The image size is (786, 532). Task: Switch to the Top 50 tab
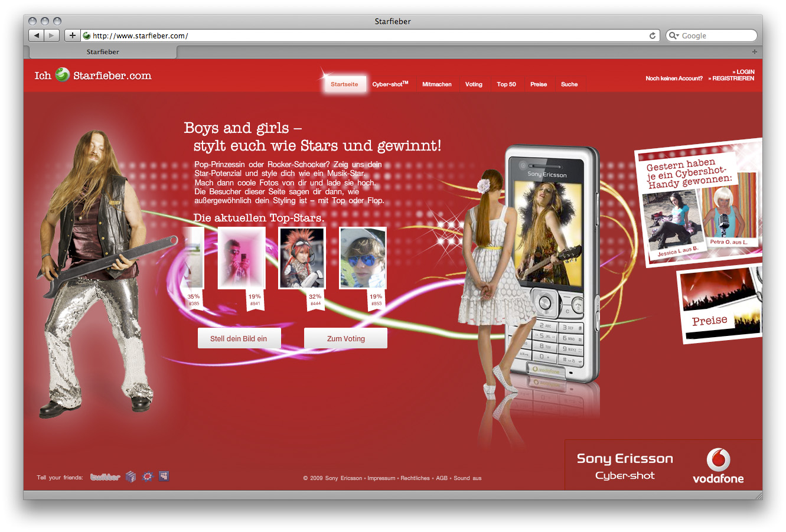(x=506, y=84)
